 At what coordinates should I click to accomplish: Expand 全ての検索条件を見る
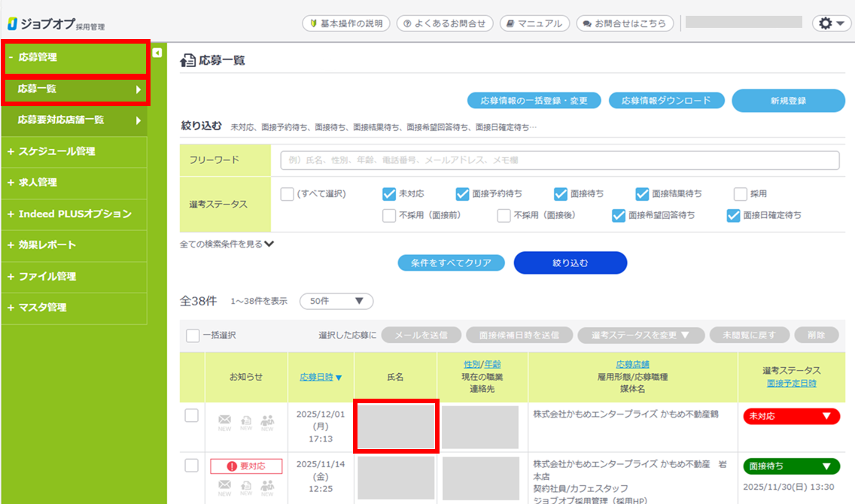[227, 244]
